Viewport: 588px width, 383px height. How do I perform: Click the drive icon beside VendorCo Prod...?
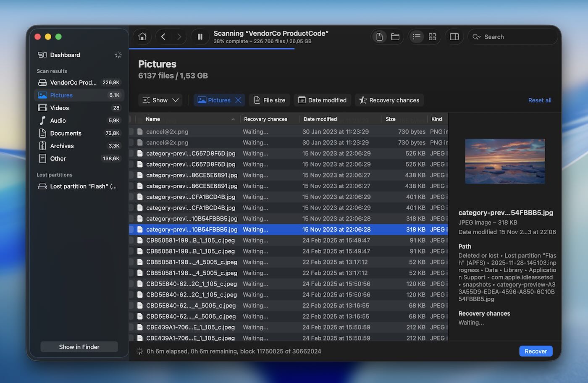(x=42, y=83)
